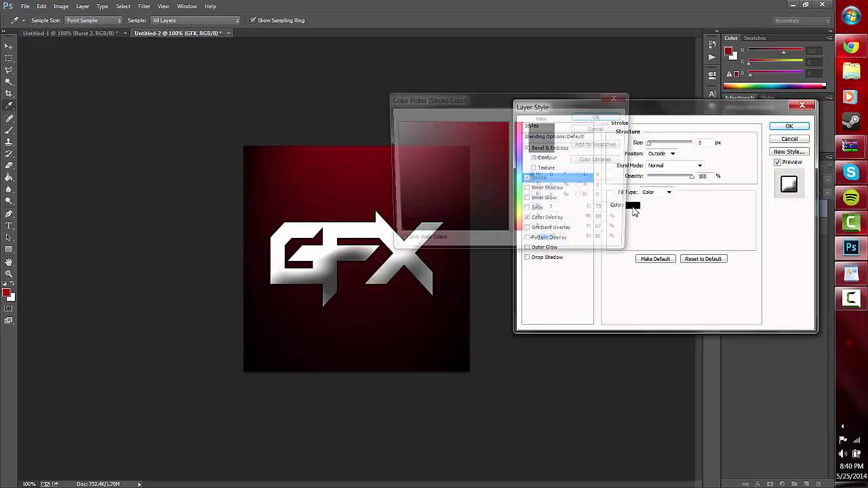Select the Horizontal Type tool

pyautogui.click(x=9, y=225)
